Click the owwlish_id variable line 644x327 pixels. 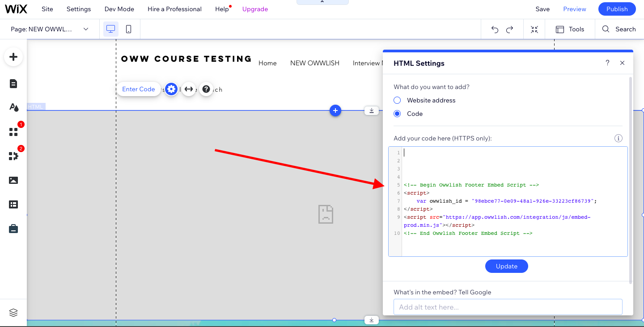[x=507, y=201]
